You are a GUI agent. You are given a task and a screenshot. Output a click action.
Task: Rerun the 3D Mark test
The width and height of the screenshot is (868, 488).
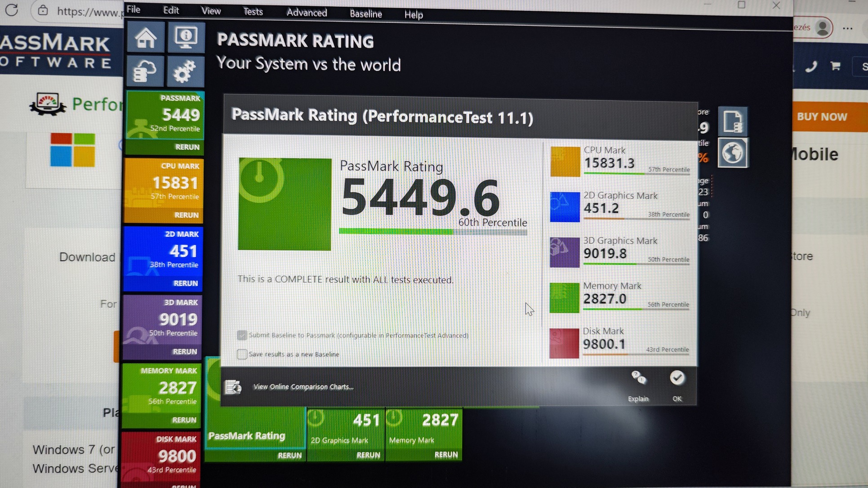coord(185,351)
